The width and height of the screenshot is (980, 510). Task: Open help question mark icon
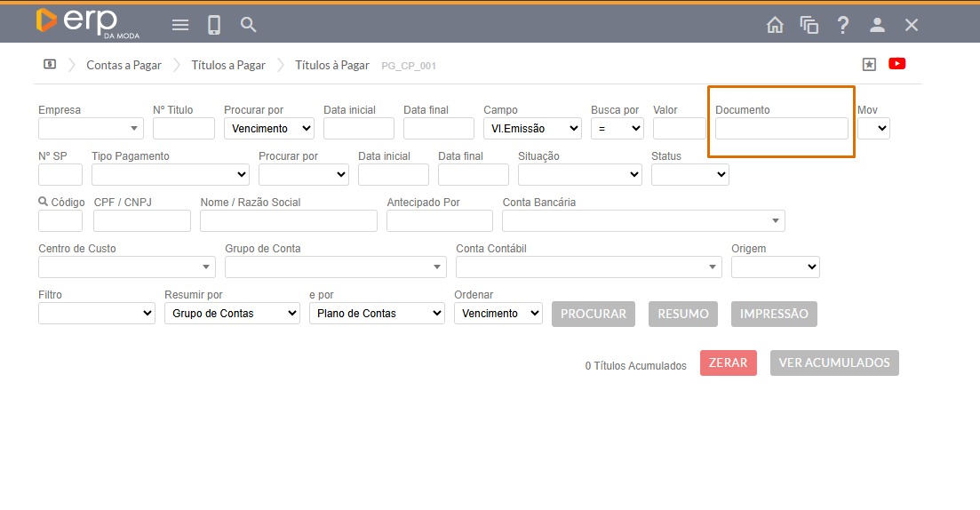click(x=843, y=25)
